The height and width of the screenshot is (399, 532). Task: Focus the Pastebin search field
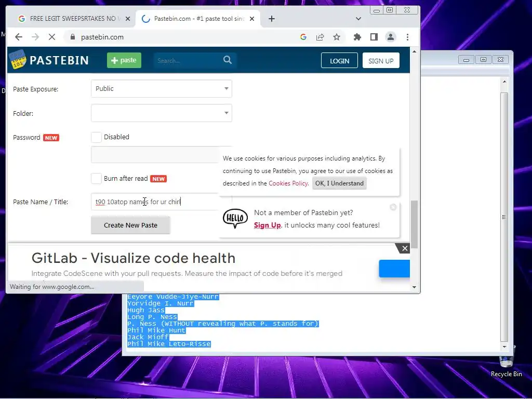[x=188, y=60]
